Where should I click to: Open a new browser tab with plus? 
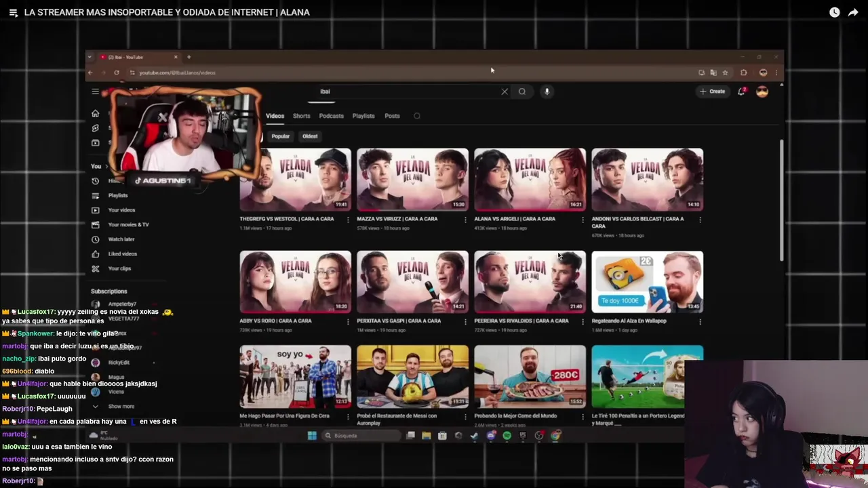coord(189,57)
